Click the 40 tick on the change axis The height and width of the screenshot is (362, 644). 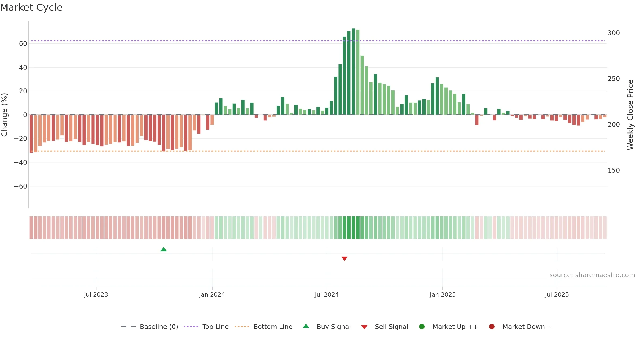[23, 68]
